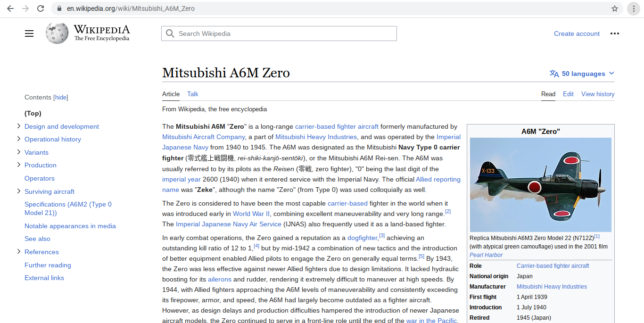Open the ailerons link
This screenshot has height=323, width=644.
tap(220, 279)
